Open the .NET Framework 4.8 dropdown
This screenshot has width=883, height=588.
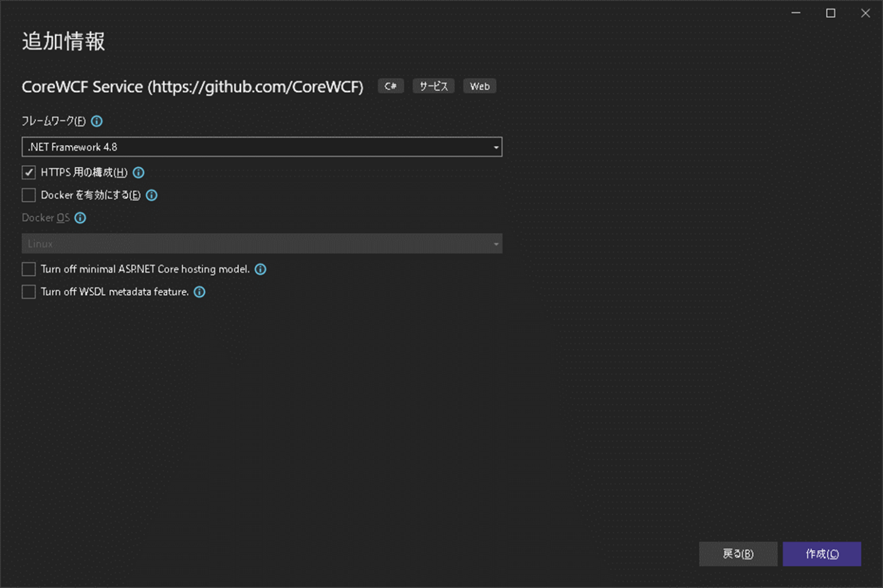coord(262,147)
